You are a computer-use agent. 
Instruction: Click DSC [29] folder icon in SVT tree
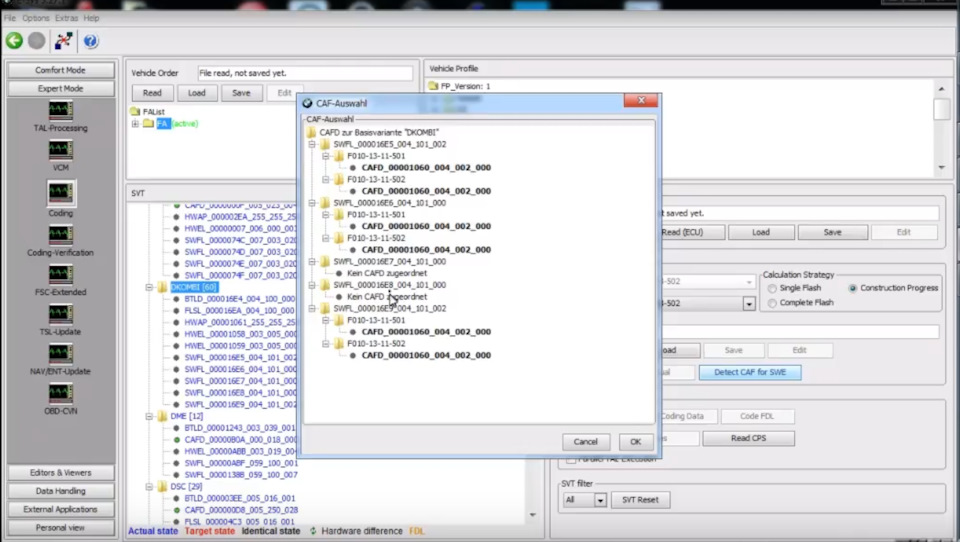point(162,487)
